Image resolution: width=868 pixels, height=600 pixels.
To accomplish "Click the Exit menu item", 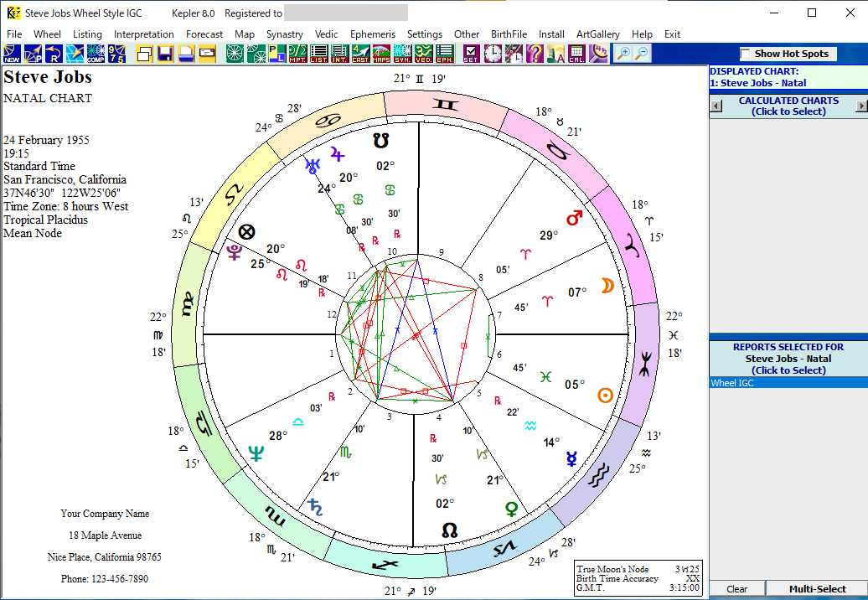I will coord(672,34).
